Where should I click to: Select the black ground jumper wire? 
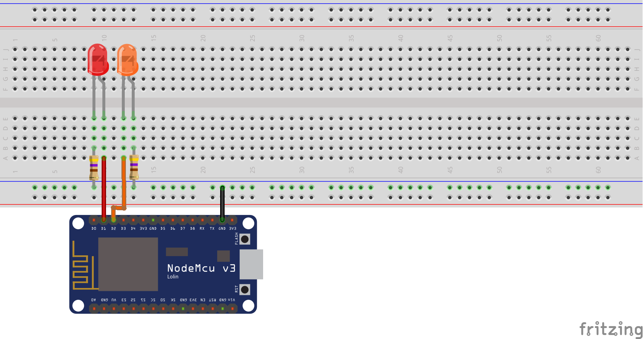coord(222,204)
